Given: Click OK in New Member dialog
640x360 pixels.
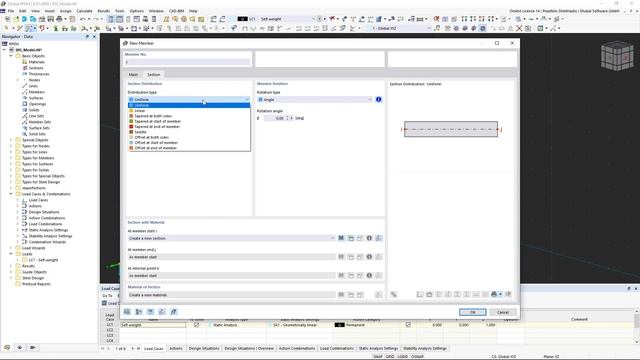Looking at the screenshot, I should pos(472,312).
